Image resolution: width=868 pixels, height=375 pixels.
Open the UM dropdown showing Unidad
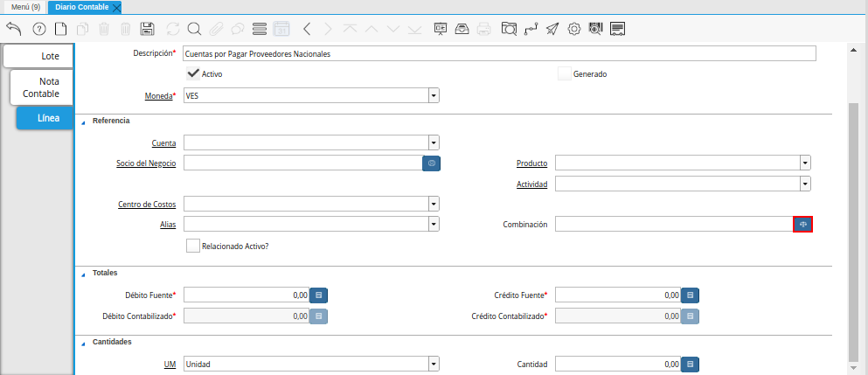click(433, 364)
